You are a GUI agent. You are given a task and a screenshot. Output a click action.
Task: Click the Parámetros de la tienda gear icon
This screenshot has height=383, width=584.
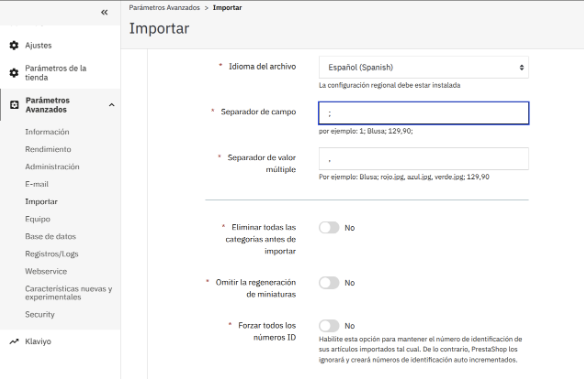[14, 73]
